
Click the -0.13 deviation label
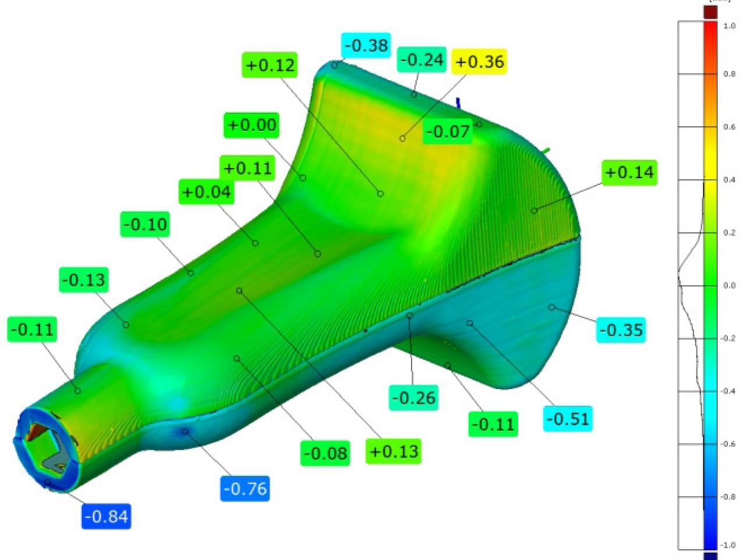click(83, 281)
